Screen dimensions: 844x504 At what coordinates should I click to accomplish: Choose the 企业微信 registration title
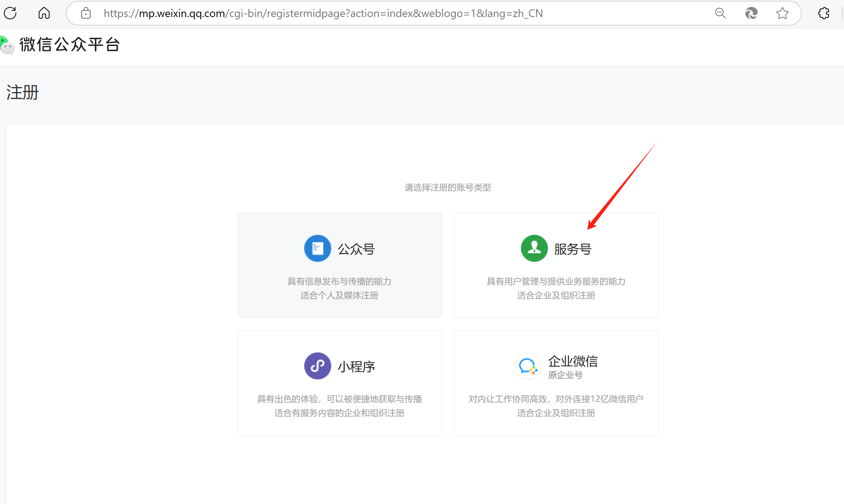point(573,361)
